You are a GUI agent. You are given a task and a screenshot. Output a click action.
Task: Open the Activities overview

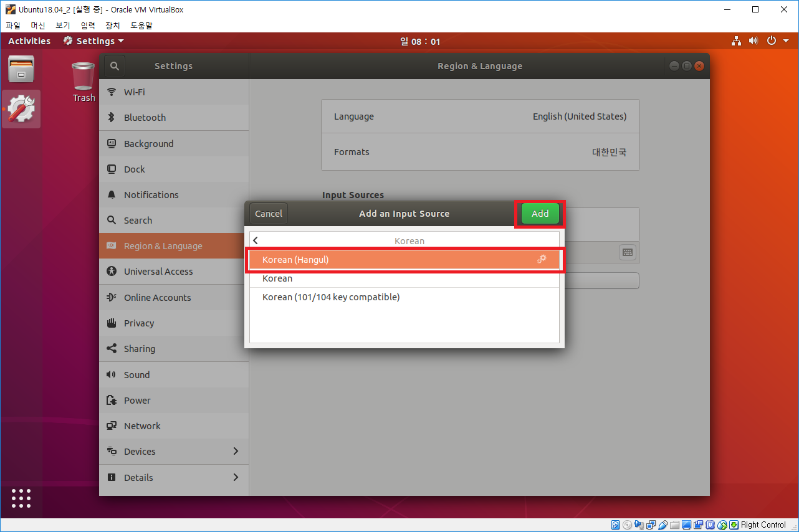(x=29, y=41)
